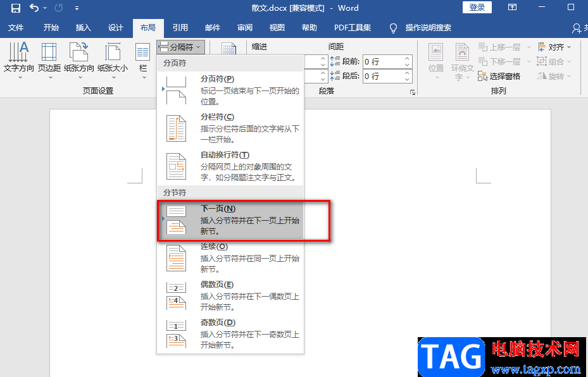Image resolution: width=588 pixels, height=377 pixels.
Task: Select 下一页(N) section break
Action: [x=230, y=220]
